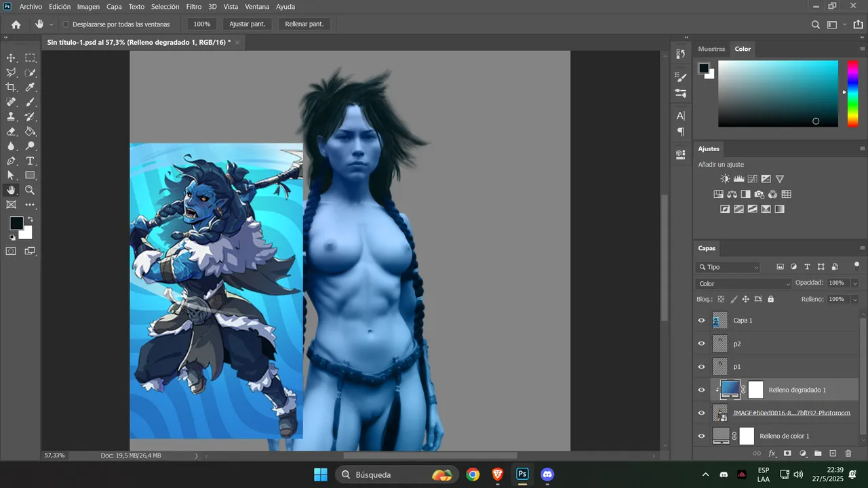Screen dimensions: 868x488
Task: Select the Eraser tool
Action: click(11, 131)
